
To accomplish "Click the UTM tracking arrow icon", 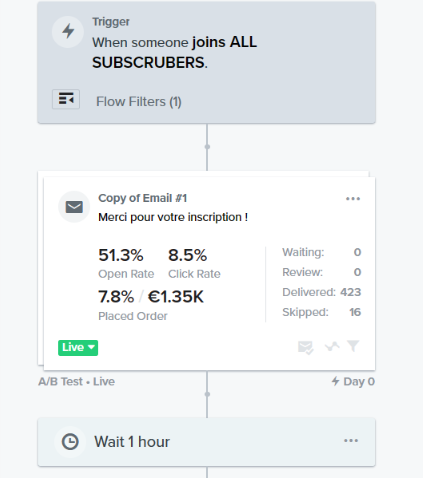I will coord(332,347).
